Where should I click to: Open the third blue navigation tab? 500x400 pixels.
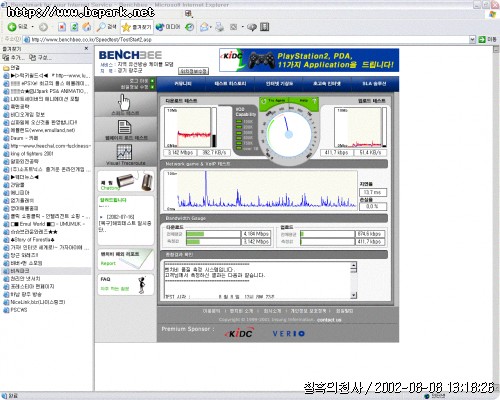(279, 84)
